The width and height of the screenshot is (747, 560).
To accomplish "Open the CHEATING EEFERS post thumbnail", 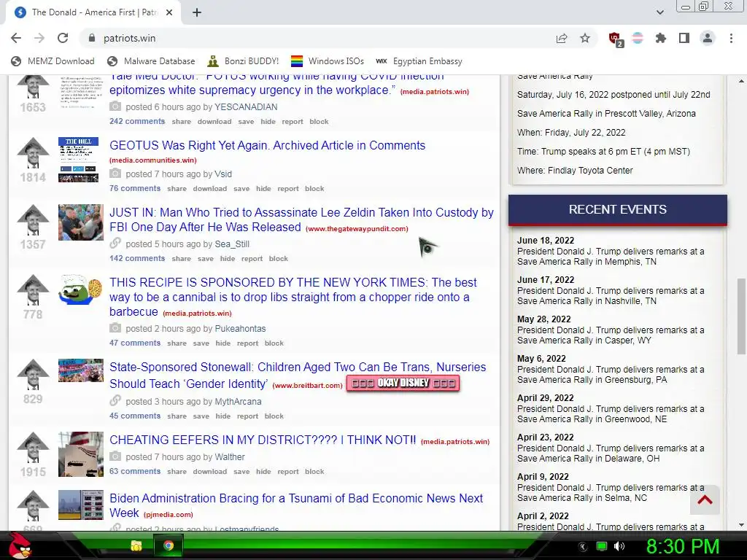I will click(80, 454).
